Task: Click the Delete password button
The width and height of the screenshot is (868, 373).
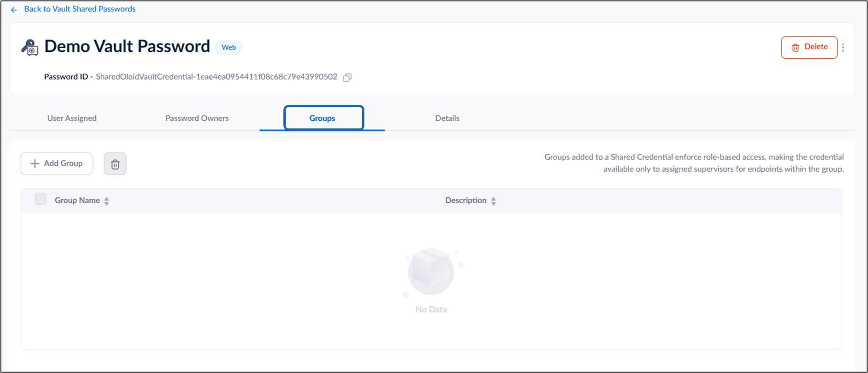Action: [x=809, y=47]
